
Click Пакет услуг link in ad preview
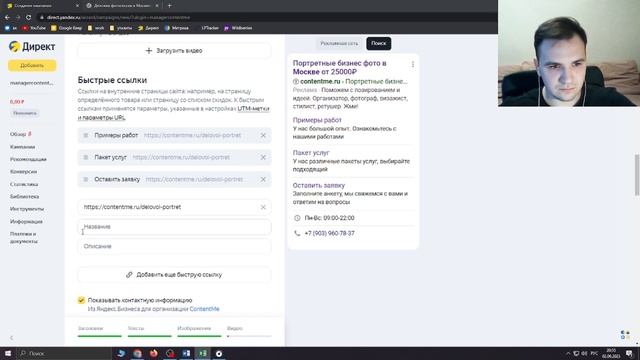(x=311, y=153)
